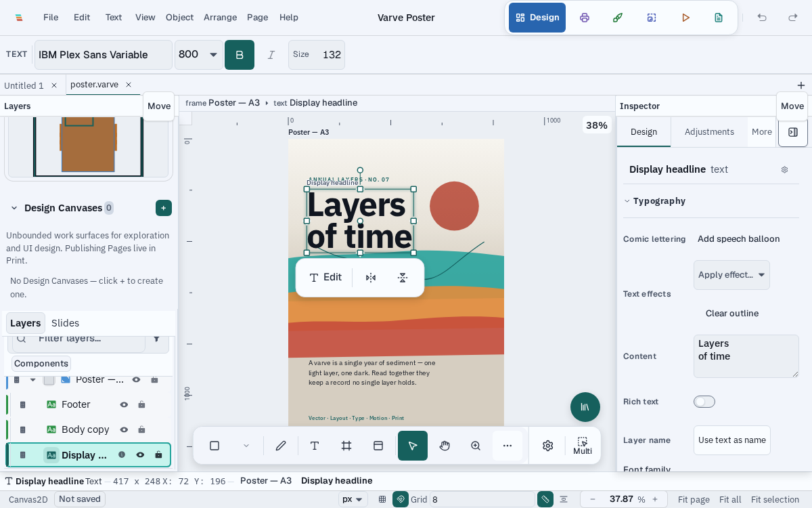812x508 pixels.
Task: Open Display headline settings gear
Action: (x=784, y=170)
